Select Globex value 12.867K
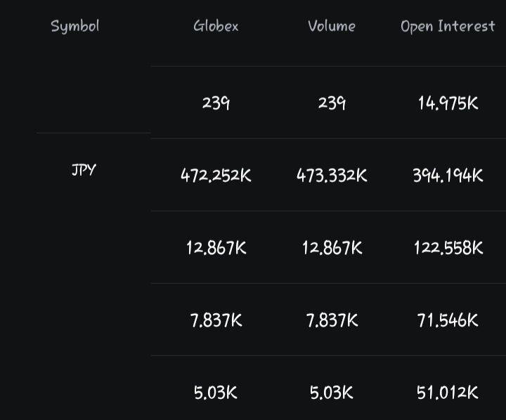 point(216,248)
